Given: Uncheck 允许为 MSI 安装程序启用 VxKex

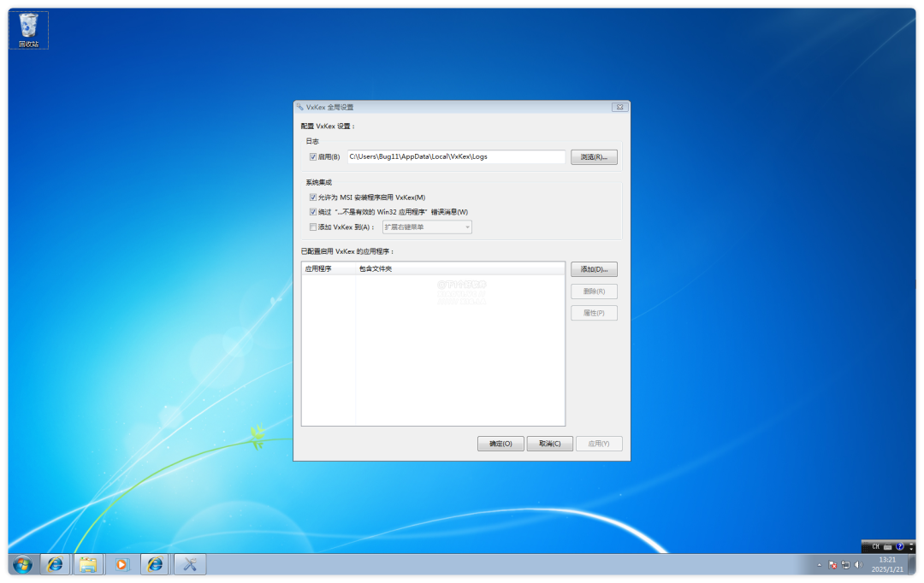Looking at the screenshot, I should point(313,197).
